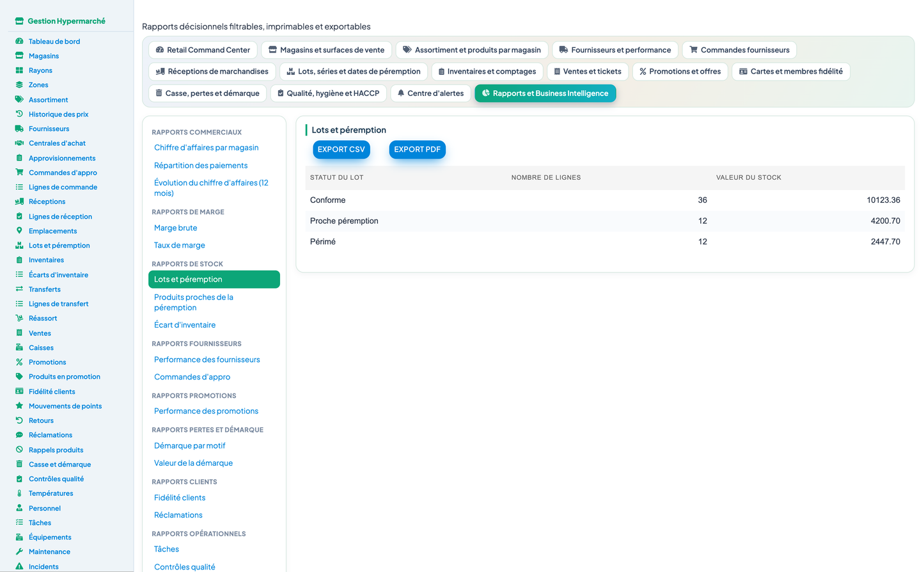Open the Centre d'alertes tab
Screen dimensions: 924x572
(430, 93)
